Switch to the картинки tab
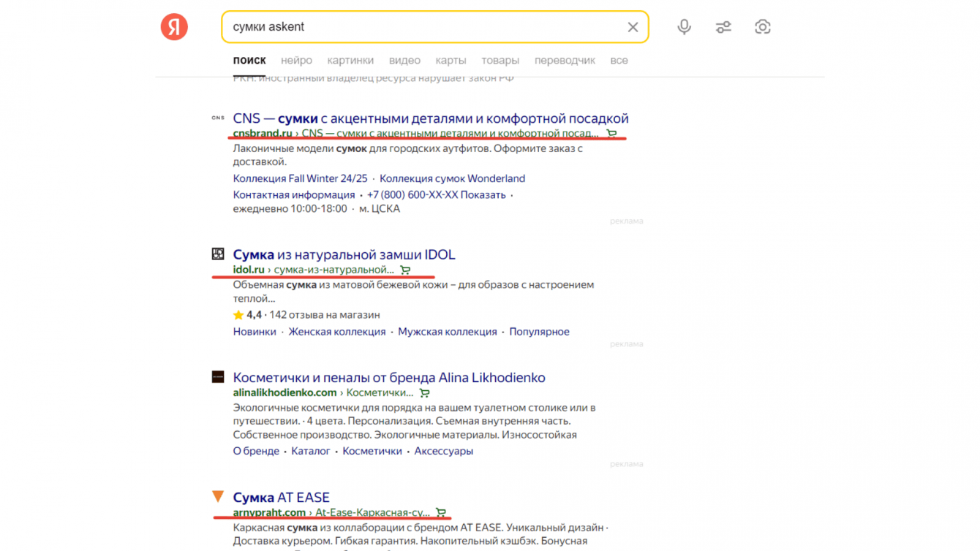This screenshot has height=551, width=980. coord(350,61)
